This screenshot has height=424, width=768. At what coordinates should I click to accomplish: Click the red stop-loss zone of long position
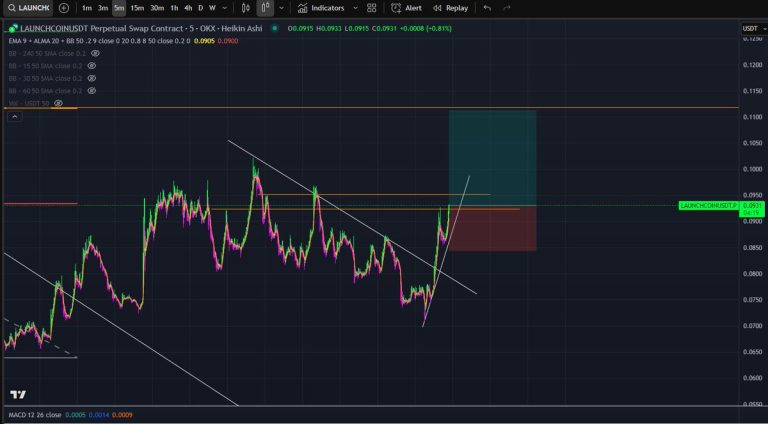pyautogui.click(x=492, y=229)
